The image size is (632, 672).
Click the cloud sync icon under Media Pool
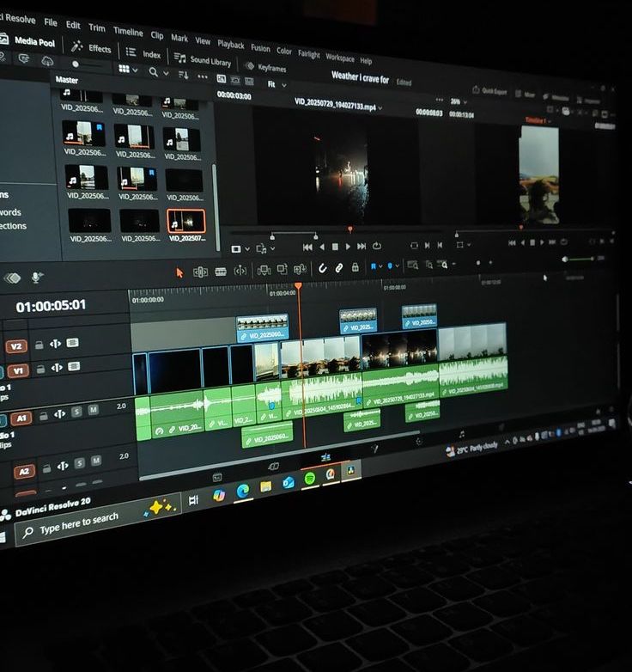pos(47,62)
